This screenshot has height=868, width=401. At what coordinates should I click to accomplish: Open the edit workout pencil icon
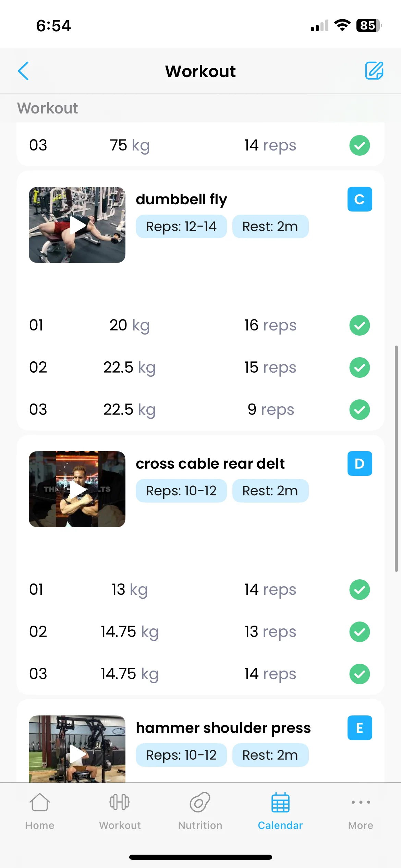click(x=374, y=71)
